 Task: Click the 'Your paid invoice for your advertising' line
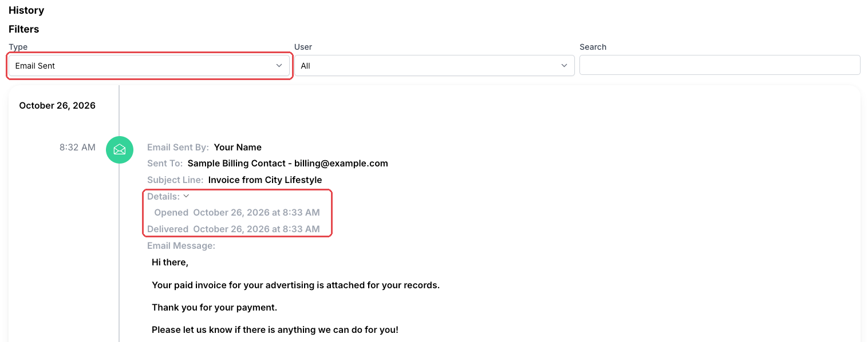point(295,285)
